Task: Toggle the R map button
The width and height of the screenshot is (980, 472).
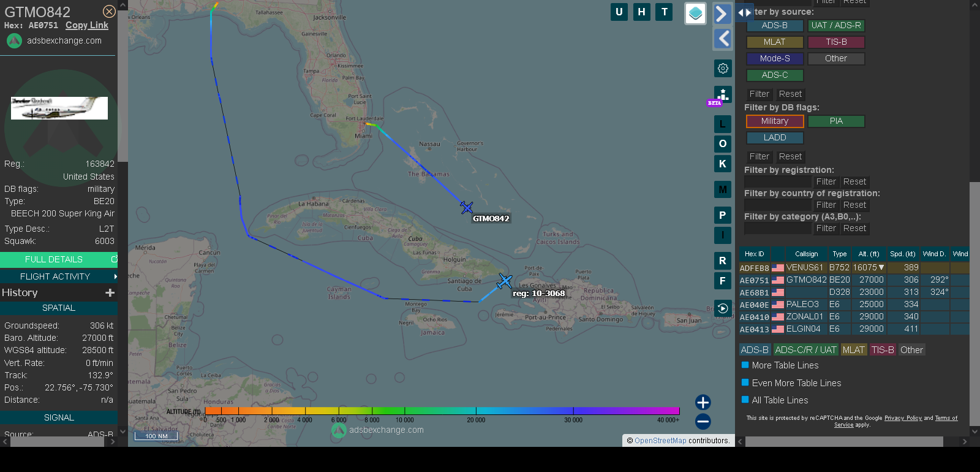Action: coord(723,261)
